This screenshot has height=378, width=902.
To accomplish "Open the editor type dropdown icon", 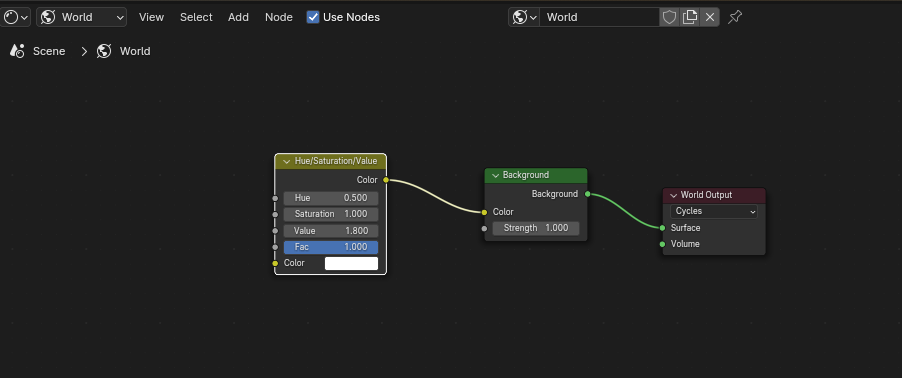I will coord(16,17).
